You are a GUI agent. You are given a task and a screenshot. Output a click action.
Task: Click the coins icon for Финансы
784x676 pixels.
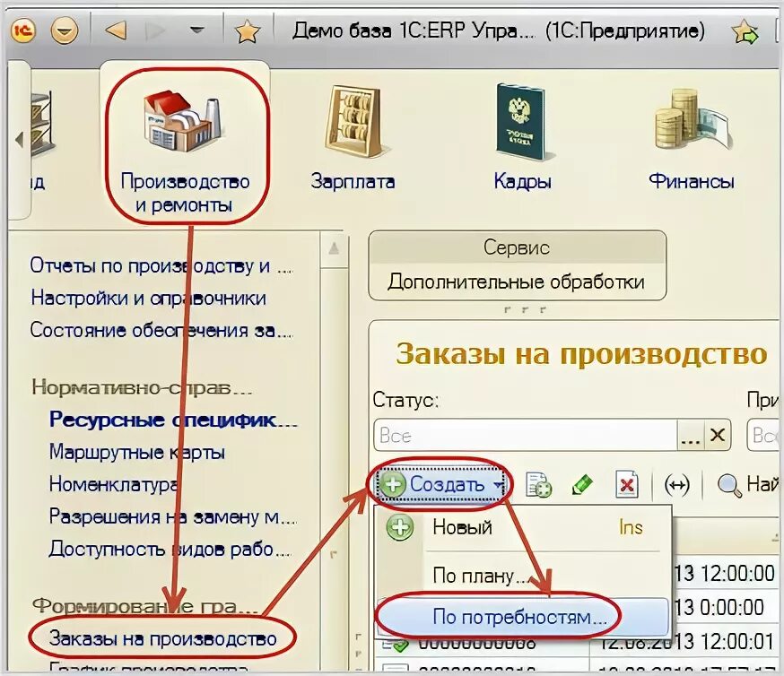tap(693, 120)
